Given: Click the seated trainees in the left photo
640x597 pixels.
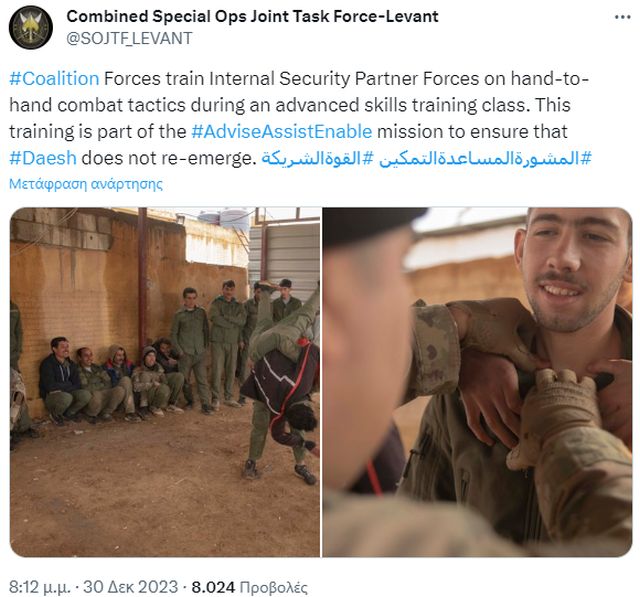Looking at the screenshot, I should tap(112, 380).
